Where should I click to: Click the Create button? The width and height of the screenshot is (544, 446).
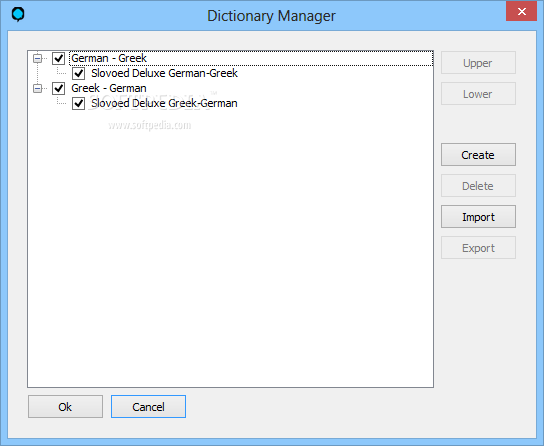point(478,155)
